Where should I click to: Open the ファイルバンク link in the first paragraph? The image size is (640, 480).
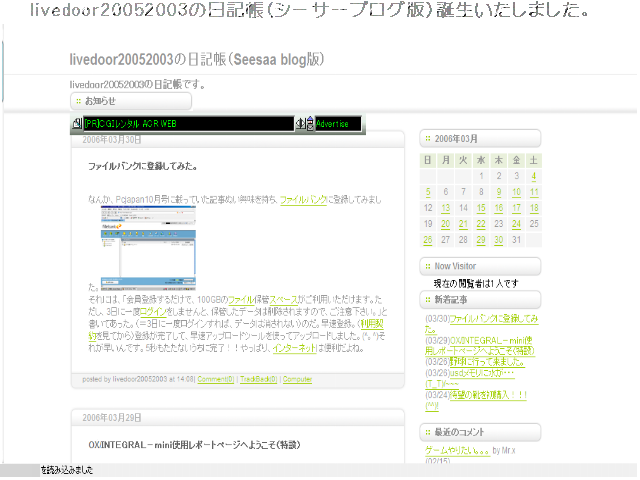click(303, 201)
